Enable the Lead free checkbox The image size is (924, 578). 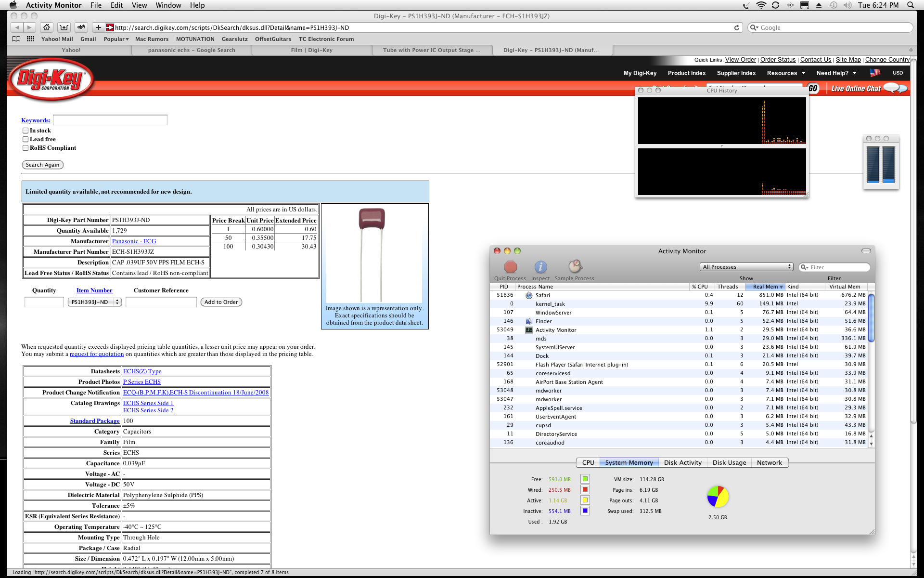26,139
